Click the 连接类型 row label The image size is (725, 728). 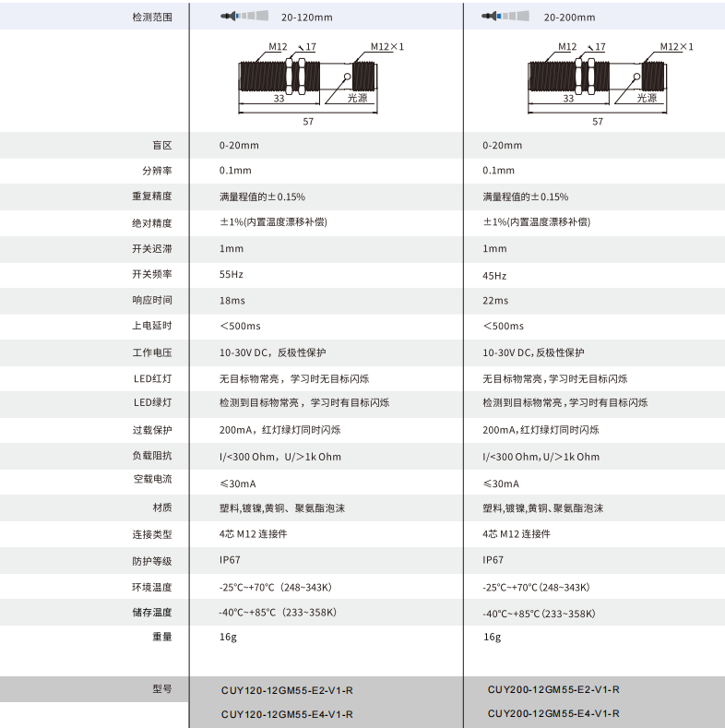click(x=152, y=535)
